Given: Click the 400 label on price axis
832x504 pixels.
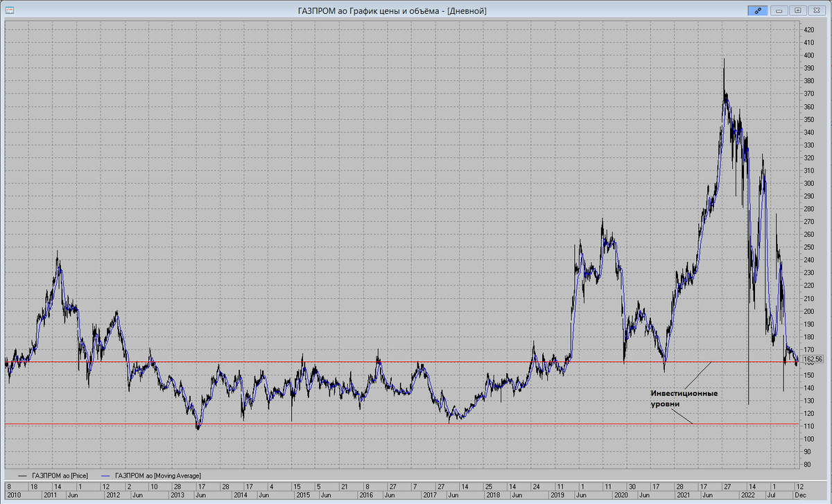Looking at the screenshot, I should 808,55.
